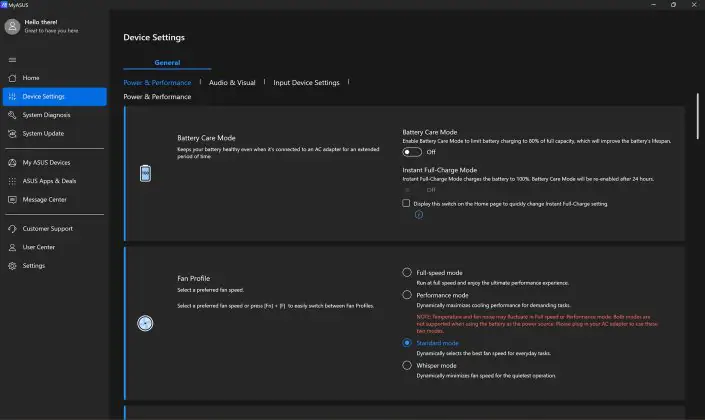This screenshot has height=420, width=705.
Task: Select Full-speed mode fan profile
Action: pos(407,273)
